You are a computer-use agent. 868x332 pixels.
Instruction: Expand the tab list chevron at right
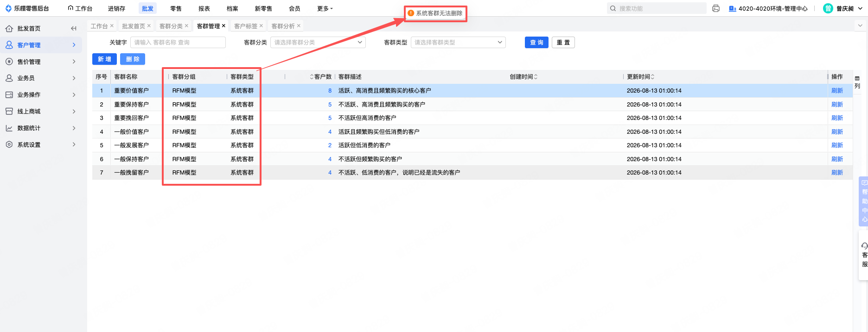pos(861,26)
